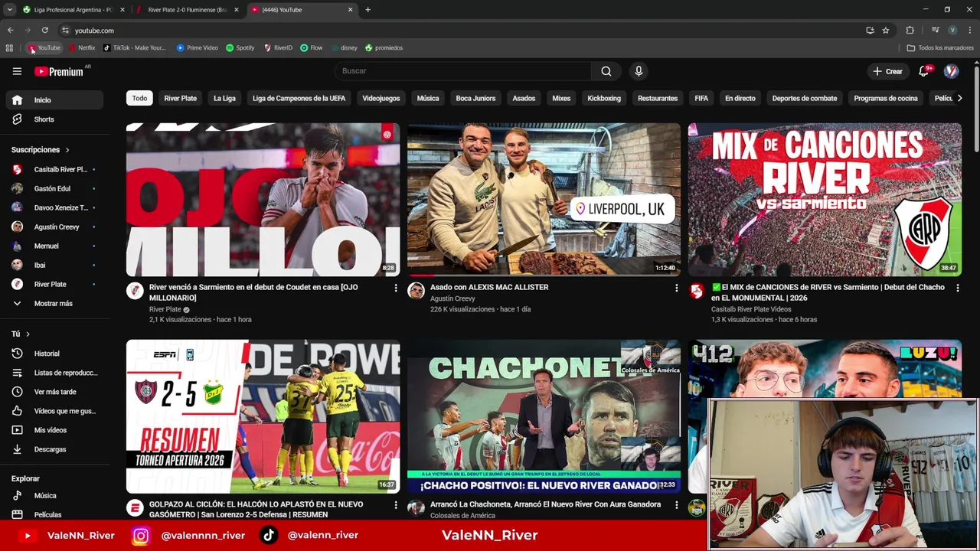Focus the Buscar search field
The height and width of the screenshot is (551, 980).
(462, 71)
